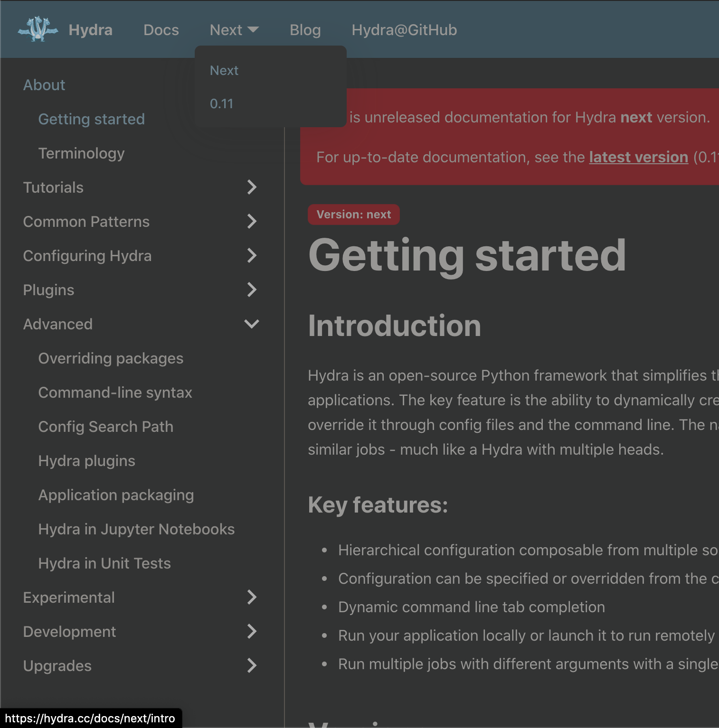The width and height of the screenshot is (719, 728).
Task: Open the Plugins sidebar label
Action: click(48, 290)
